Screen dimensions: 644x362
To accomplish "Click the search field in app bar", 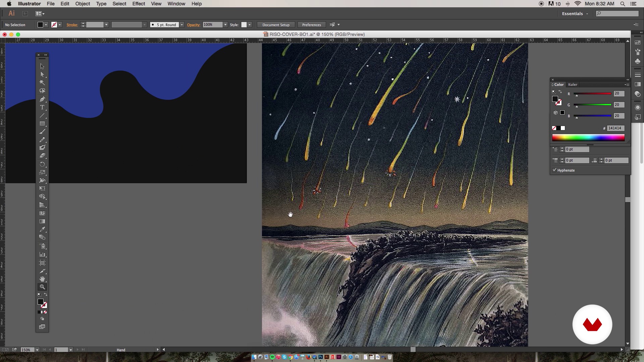I will tap(617, 14).
